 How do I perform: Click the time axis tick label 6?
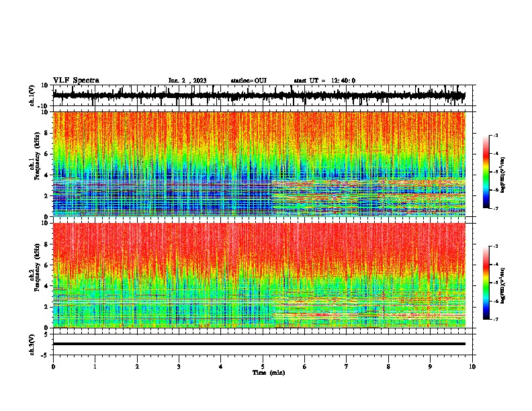tap(304, 367)
